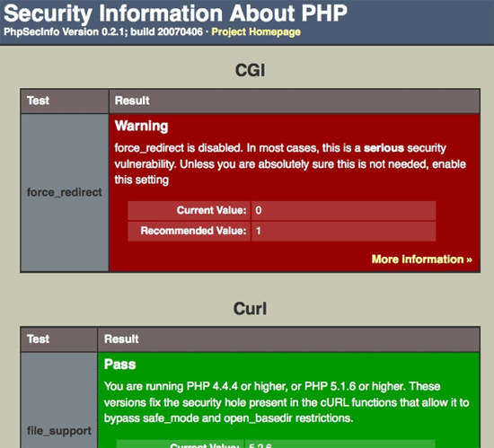Screen dimensions: 494x448
Task: Open More information link for force_redirect
Action: point(421,259)
